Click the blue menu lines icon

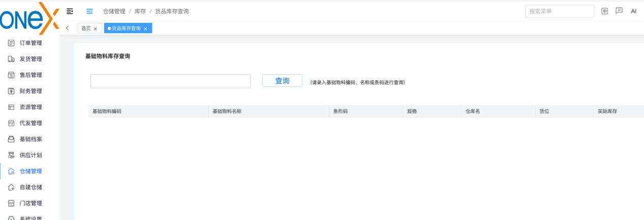coord(90,11)
